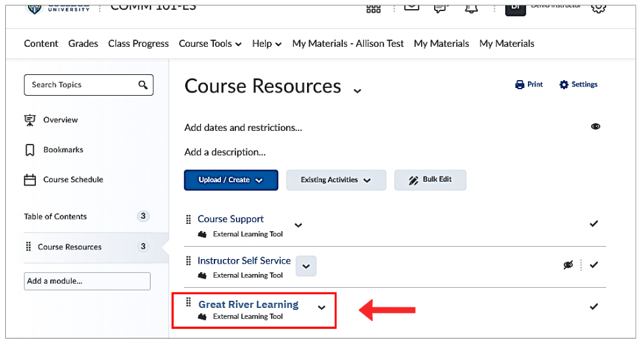644x347 pixels.
Task: Open the chevron menu next to Great River Learning
Action: click(321, 307)
